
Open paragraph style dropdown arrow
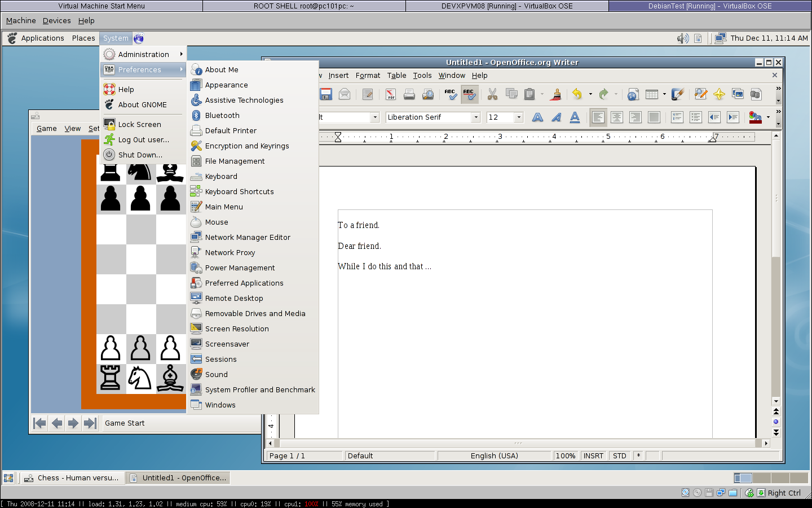[x=375, y=117]
